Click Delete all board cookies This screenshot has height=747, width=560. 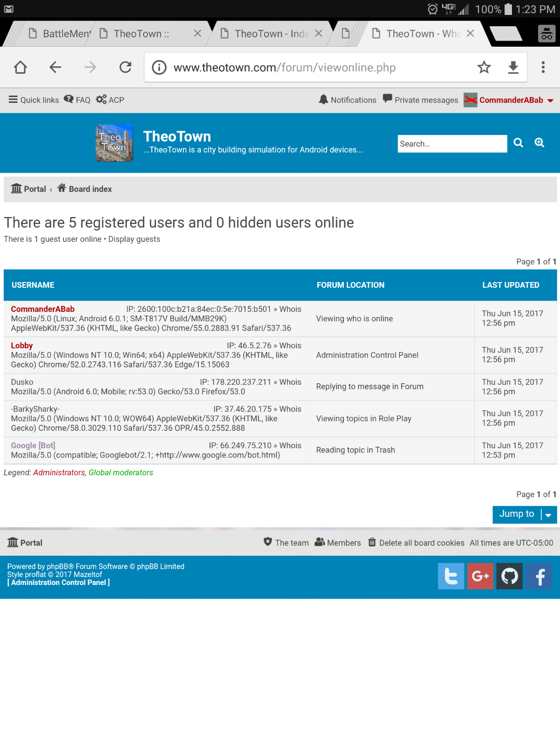tap(416, 543)
